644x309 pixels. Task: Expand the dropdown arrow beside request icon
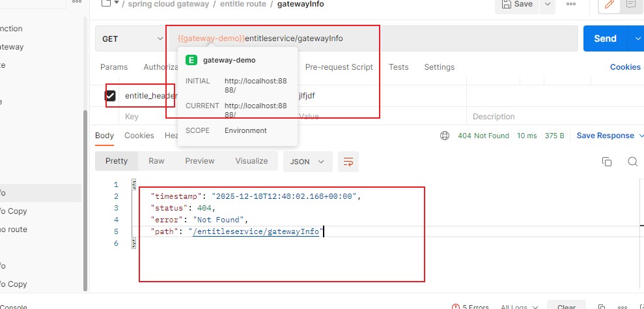116,3
